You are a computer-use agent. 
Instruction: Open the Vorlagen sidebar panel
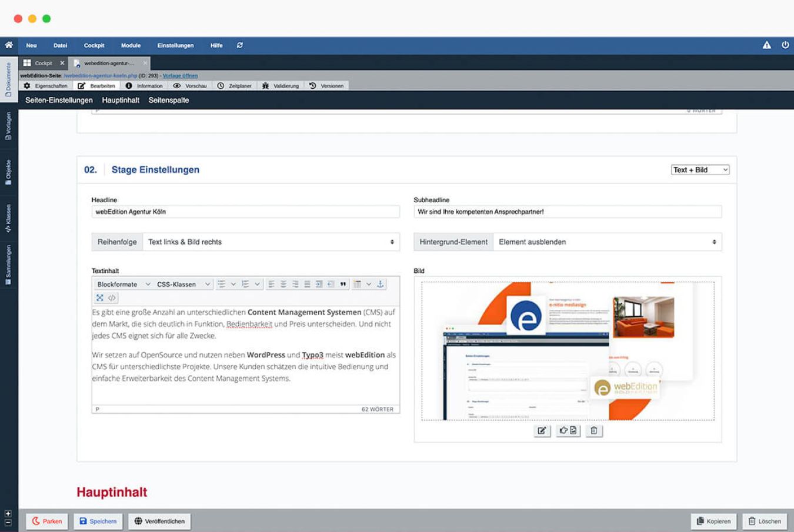(x=8, y=126)
